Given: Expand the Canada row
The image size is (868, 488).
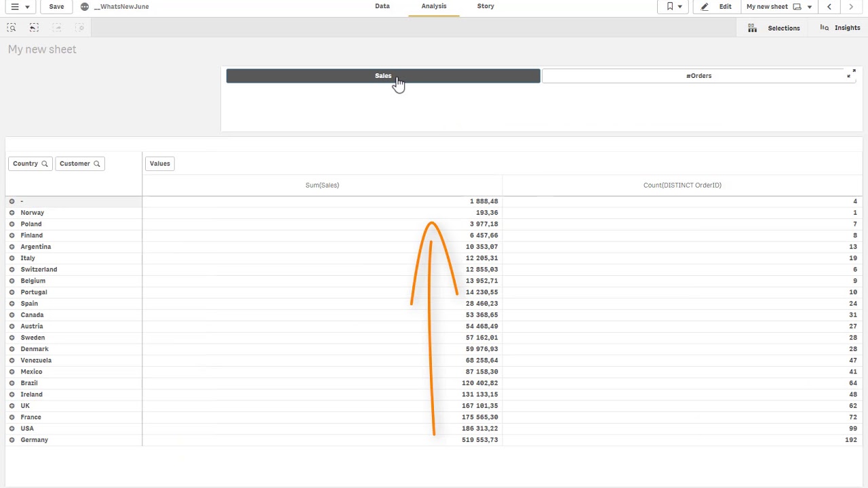Looking at the screenshot, I should (x=12, y=314).
